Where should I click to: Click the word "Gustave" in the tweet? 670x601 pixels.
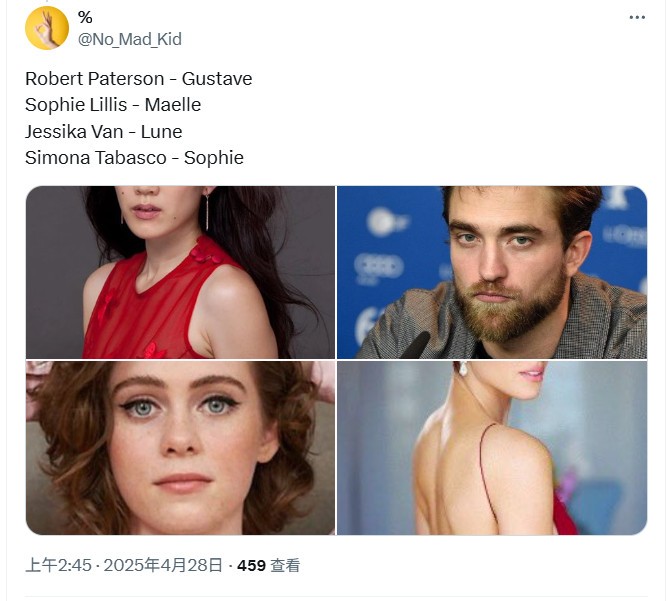(217, 79)
